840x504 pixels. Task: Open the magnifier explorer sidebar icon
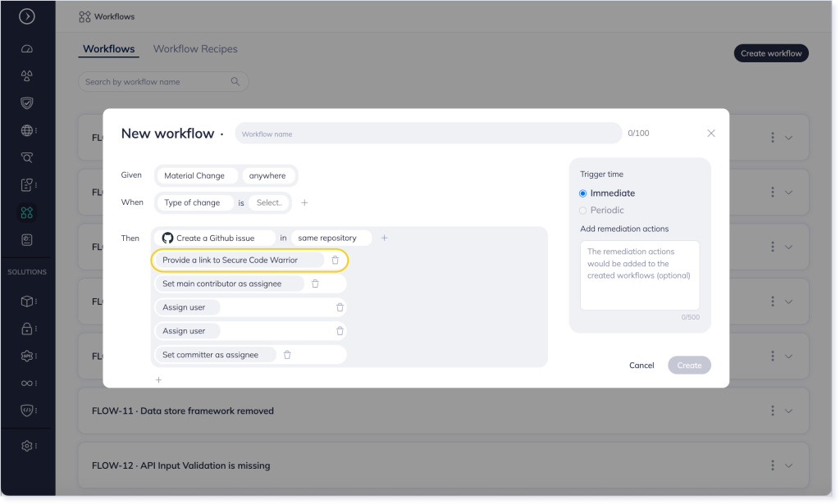point(27,158)
